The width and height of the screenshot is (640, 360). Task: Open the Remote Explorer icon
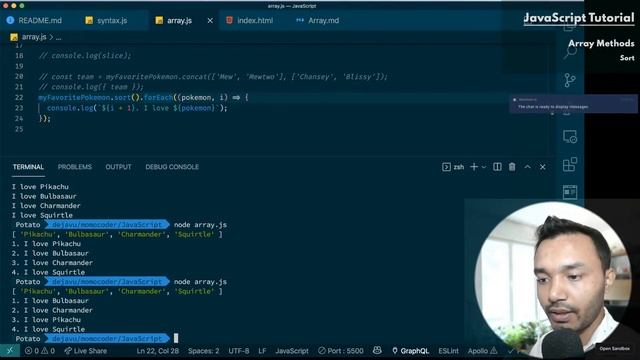[570, 137]
